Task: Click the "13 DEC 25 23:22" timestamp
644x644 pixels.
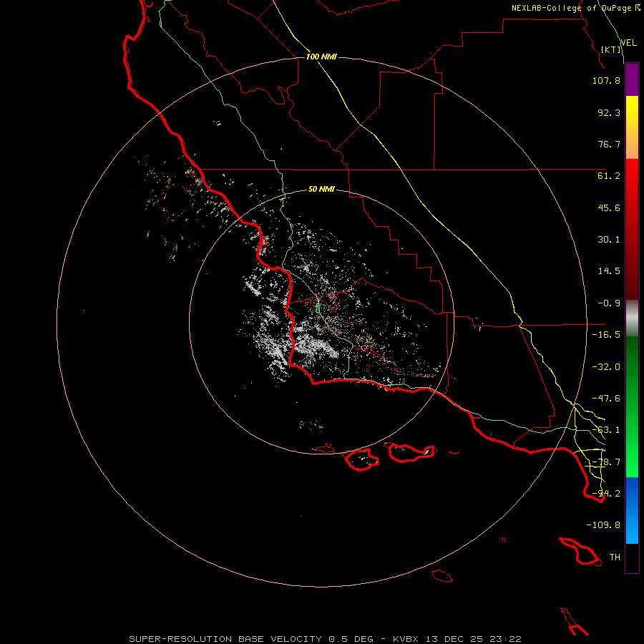Action: pos(474,639)
